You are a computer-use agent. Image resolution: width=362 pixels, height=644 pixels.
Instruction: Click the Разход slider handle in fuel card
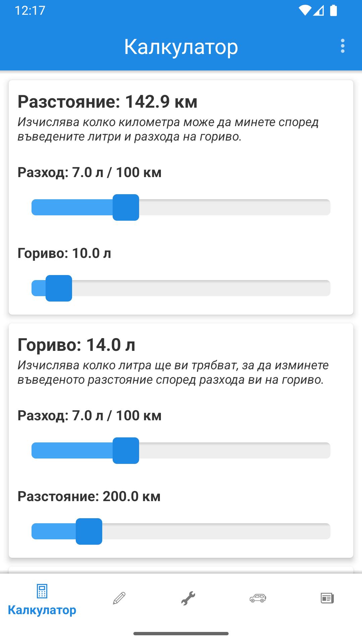(126, 450)
